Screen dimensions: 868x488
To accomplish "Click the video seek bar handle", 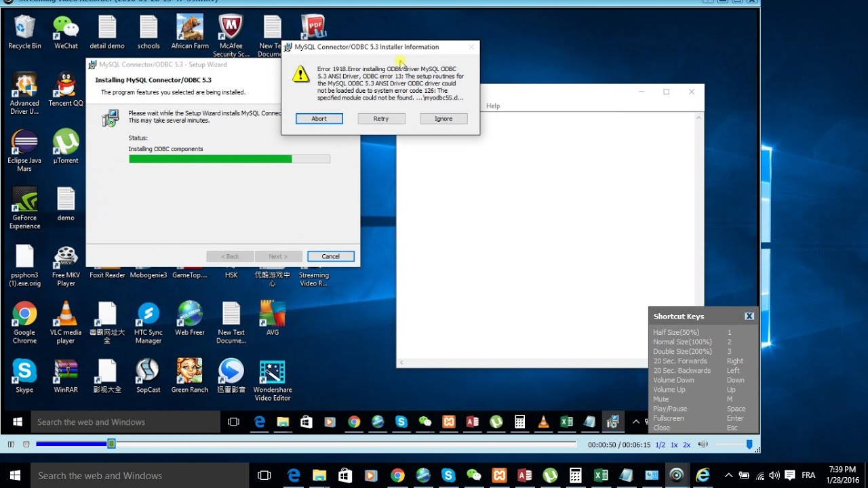I will [111, 444].
